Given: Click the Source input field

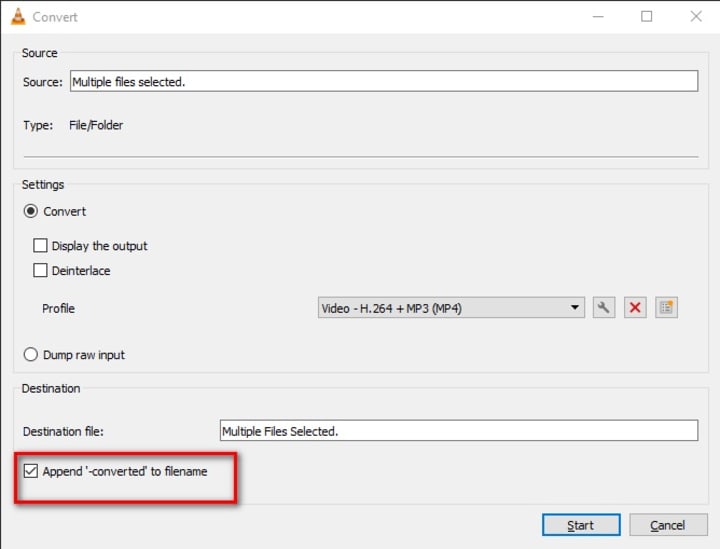Looking at the screenshot, I should coord(384,81).
